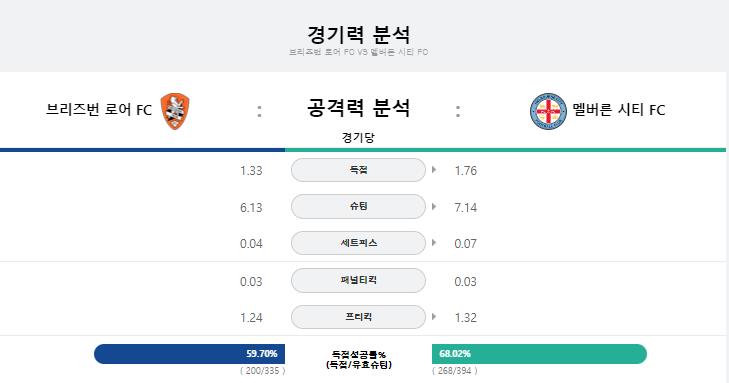Click the green 68.02% success rate bar
Screen dimensions: 729x383
click(x=539, y=354)
